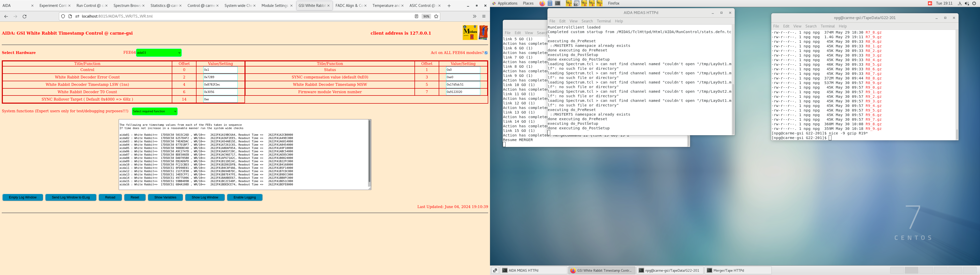Switch to the Run Control browser tab
Screen dimensions: 980x275
pos(89,6)
